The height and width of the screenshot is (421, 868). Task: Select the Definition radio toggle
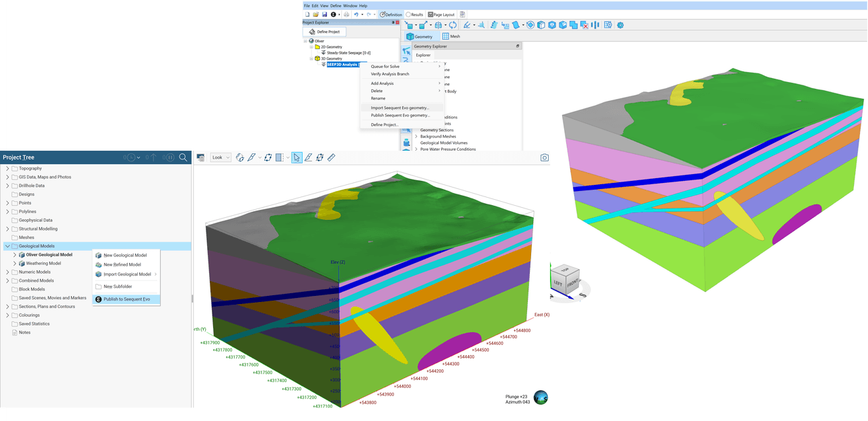[x=391, y=14]
